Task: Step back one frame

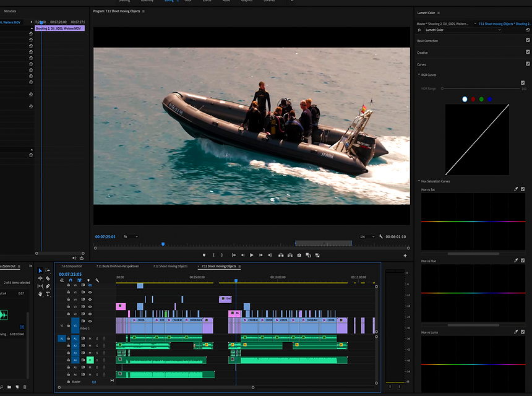Action: click(x=242, y=255)
